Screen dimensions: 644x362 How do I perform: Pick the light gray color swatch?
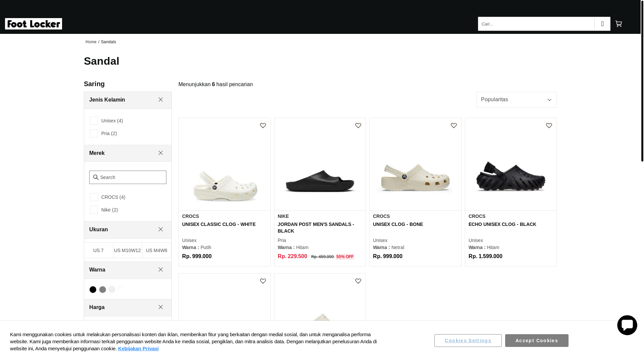click(x=112, y=290)
